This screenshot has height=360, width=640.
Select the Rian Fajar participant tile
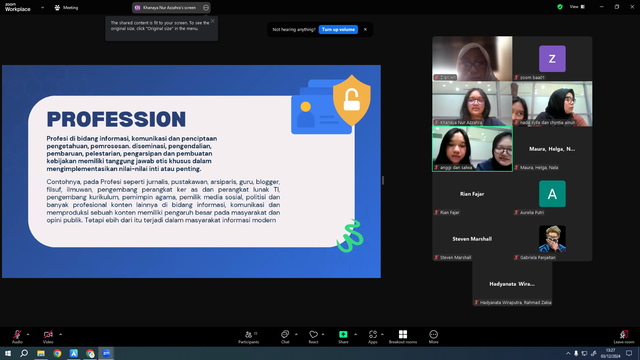(472, 193)
